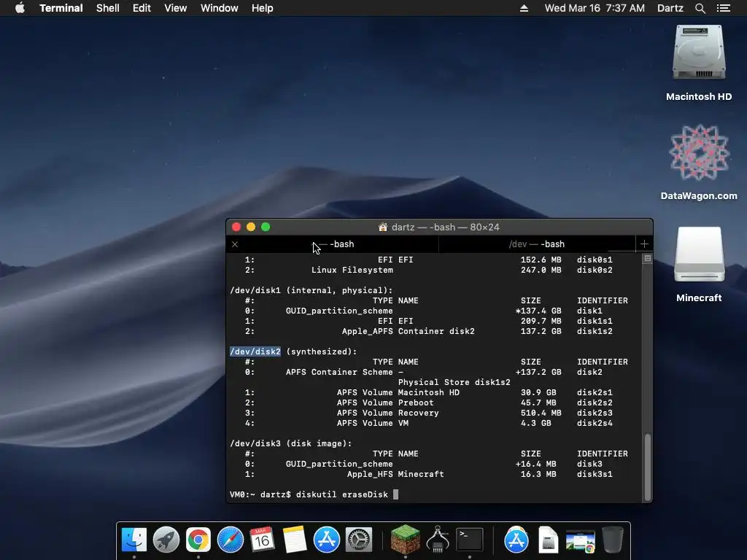Click the disk1s2 identifier text

[x=595, y=332]
